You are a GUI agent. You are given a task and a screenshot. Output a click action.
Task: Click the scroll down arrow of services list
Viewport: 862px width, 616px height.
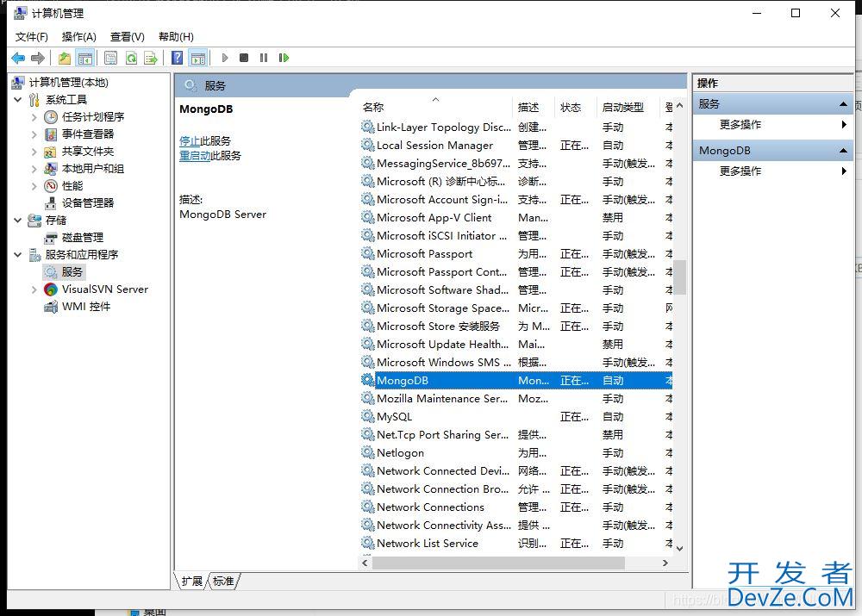pos(679,549)
